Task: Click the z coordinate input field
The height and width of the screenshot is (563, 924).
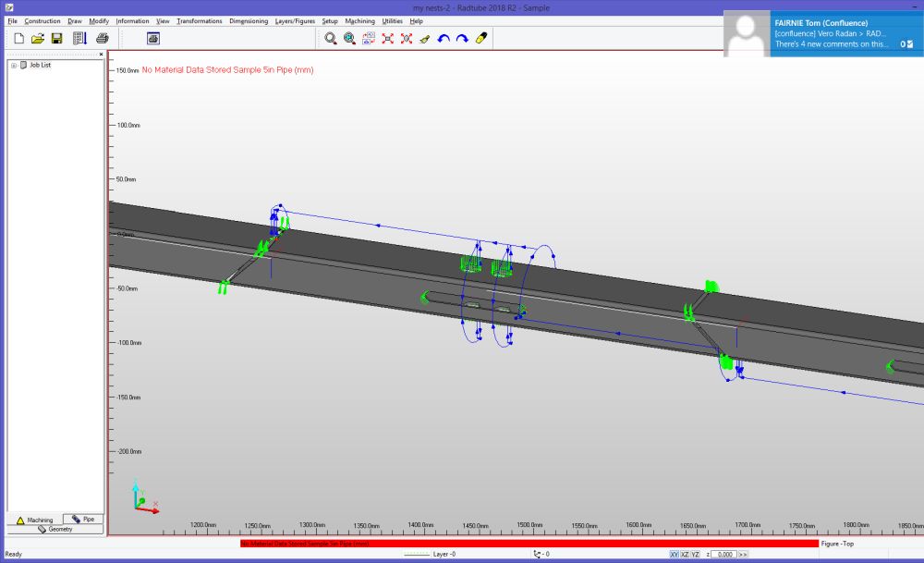Action: pyautogui.click(x=723, y=554)
